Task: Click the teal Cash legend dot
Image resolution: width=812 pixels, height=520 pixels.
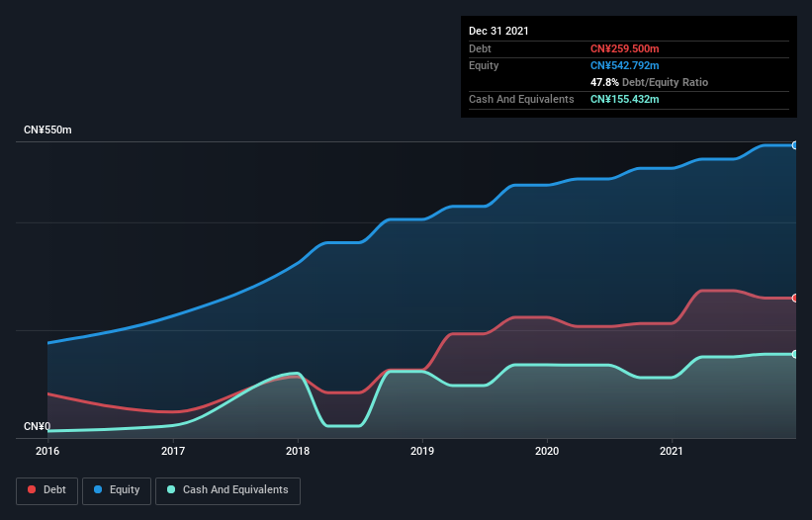Action: pyautogui.click(x=171, y=489)
